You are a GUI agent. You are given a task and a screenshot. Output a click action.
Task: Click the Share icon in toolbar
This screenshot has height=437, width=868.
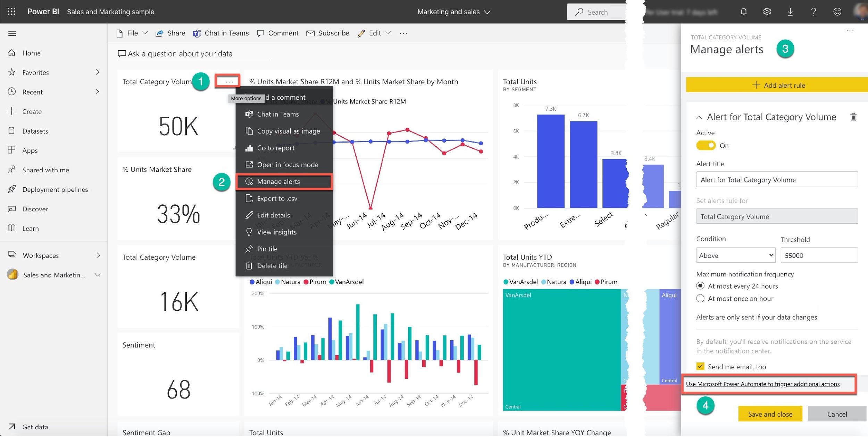coord(160,33)
